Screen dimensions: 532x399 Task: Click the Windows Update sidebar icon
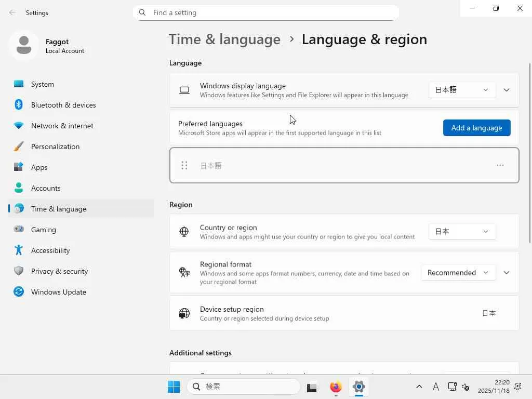[x=19, y=292]
